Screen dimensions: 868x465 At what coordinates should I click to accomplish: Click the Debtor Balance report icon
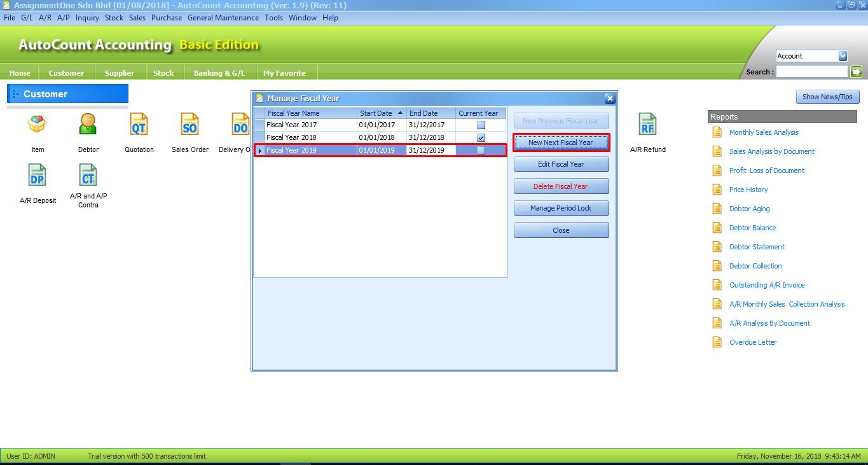coord(717,228)
